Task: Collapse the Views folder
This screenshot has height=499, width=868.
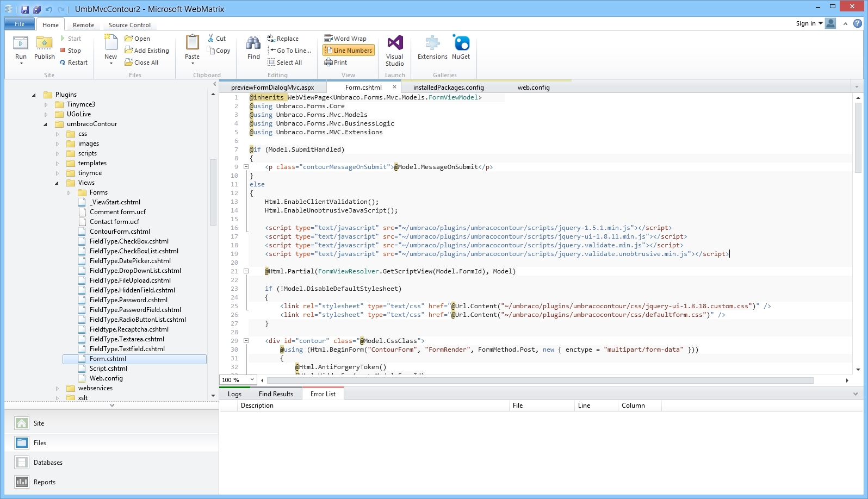Action: click(x=57, y=183)
